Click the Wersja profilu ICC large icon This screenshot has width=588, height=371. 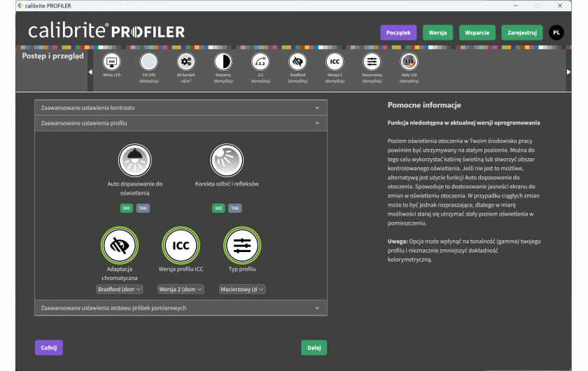(x=181, y=245)
